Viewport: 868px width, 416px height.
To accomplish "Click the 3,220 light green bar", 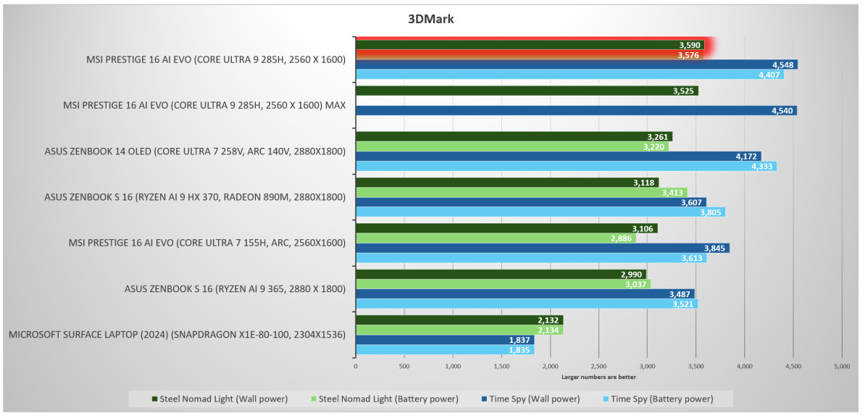I will (x=512, y=147).
